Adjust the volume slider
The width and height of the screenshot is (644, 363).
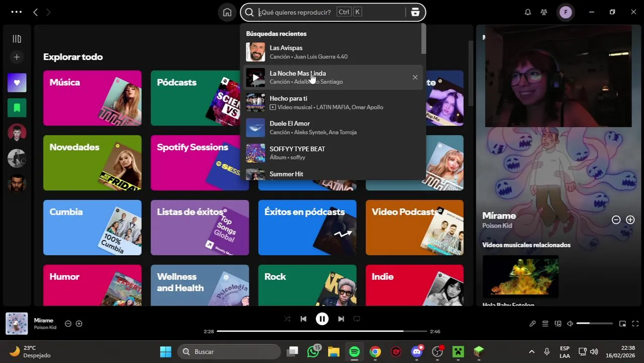tap(595, 324)
